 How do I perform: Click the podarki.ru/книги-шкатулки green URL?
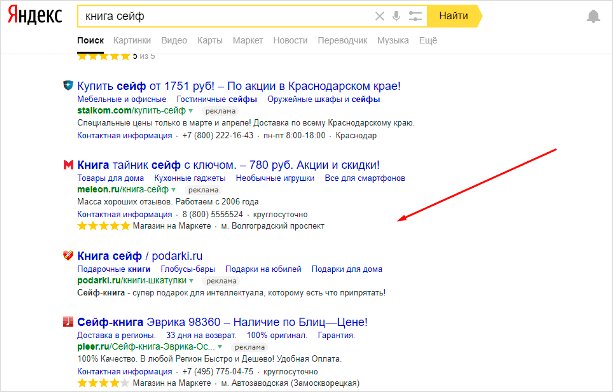[x=132, y=281]
